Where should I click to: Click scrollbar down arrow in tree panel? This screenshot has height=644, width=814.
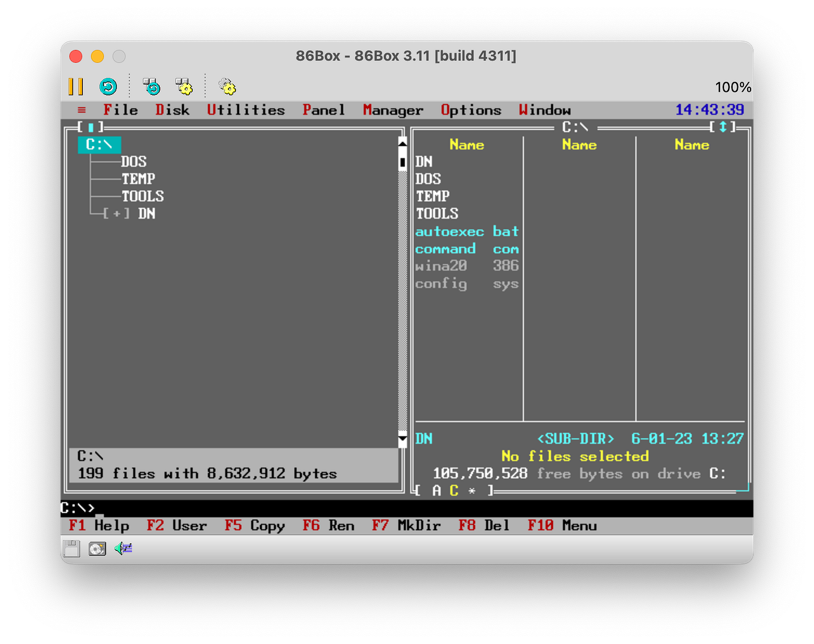[402, 438]
